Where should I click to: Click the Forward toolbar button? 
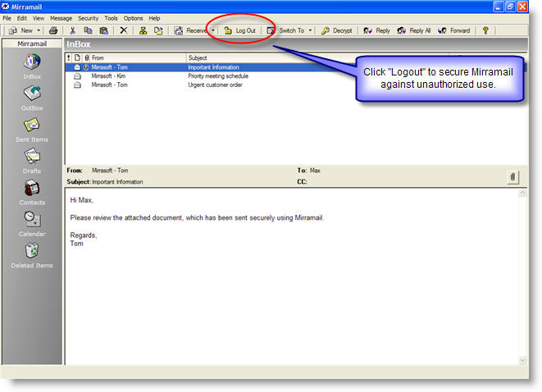(454, 30)
